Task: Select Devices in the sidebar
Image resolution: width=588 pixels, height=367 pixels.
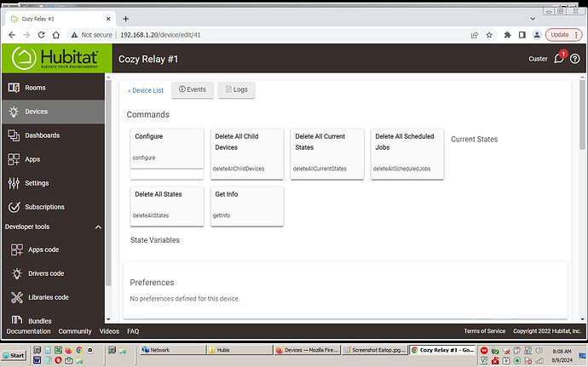Action: tap(53, 112)
